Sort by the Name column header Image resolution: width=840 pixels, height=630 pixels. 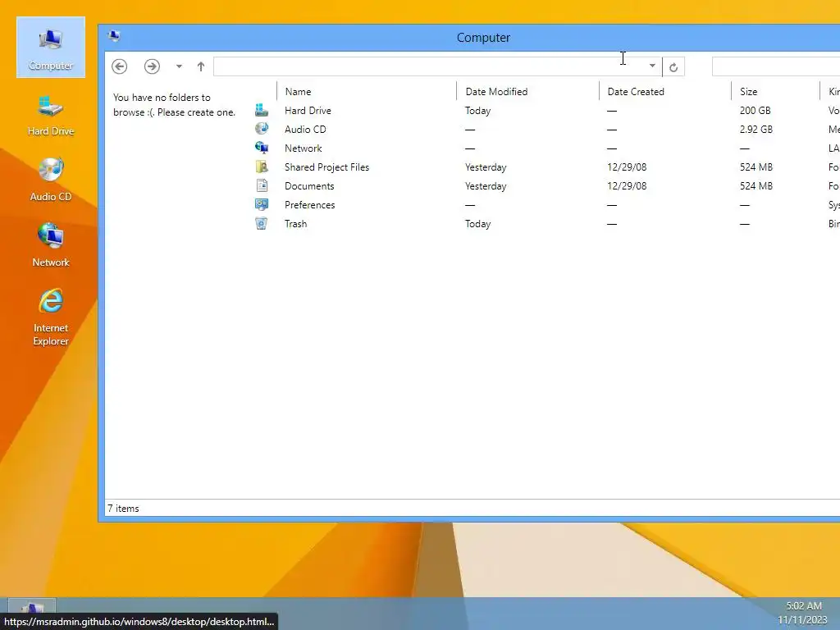(298, 92)
